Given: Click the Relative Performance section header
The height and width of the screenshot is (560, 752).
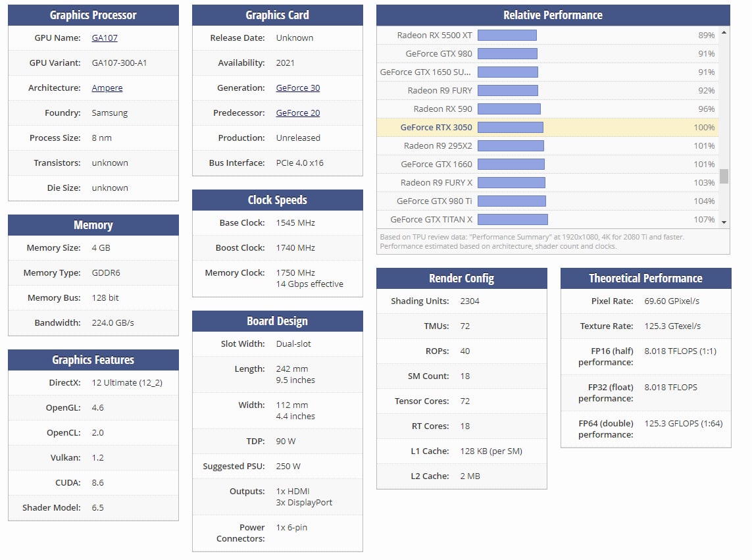Looking at the screenshot, I should tap(553, 15).
